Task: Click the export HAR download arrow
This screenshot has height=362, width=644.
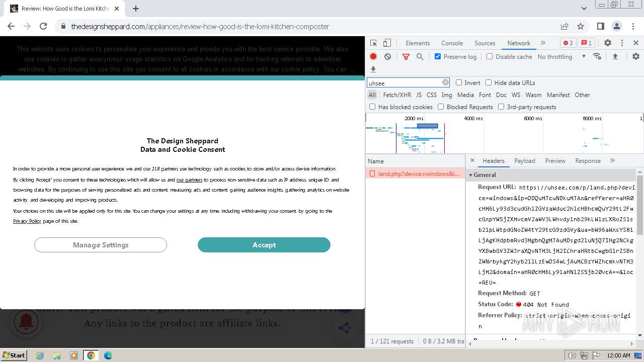Action: (x=373, y=69)
